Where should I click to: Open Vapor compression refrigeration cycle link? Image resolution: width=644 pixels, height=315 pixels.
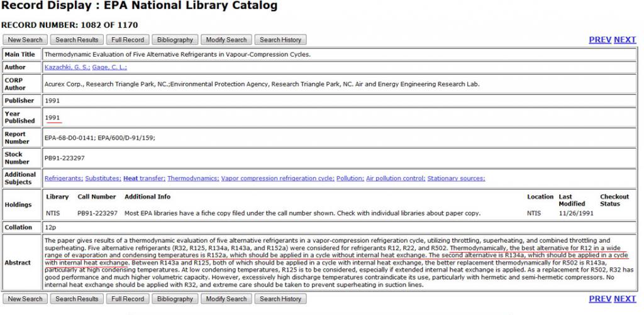(x=277, y=178)
